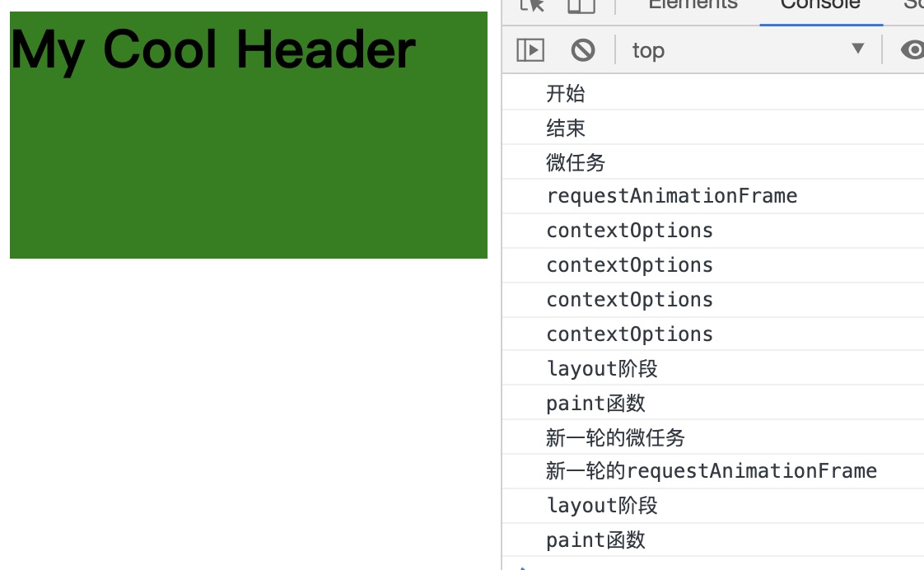
Task: Click the '结束' console message
Action: click(566, 128)
